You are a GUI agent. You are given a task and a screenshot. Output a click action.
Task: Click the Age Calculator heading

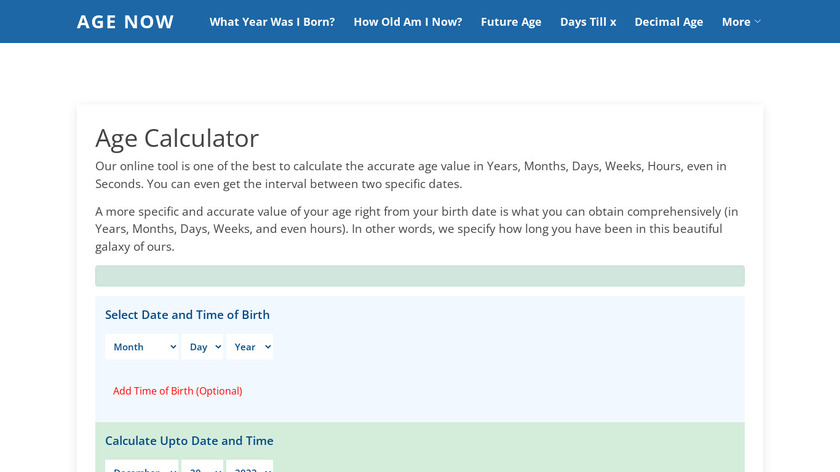pyautogui.click(x=177, y=138)
